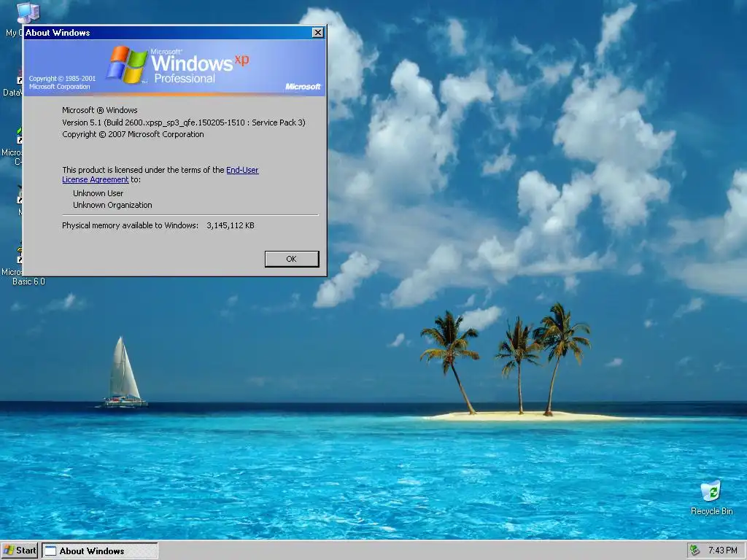Open the Recycle Bin desktop icon
Viewport: 747px width, 560px height.
(711, 497)
